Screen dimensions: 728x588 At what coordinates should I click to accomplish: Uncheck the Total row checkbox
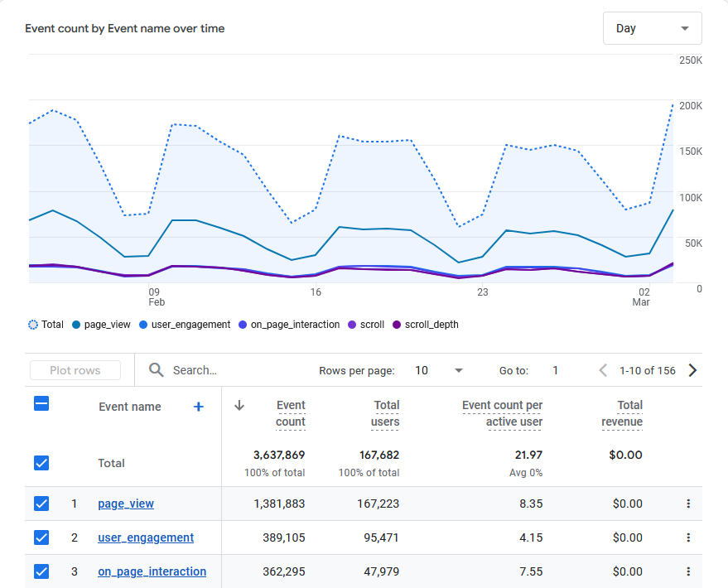tap(41, 463)
